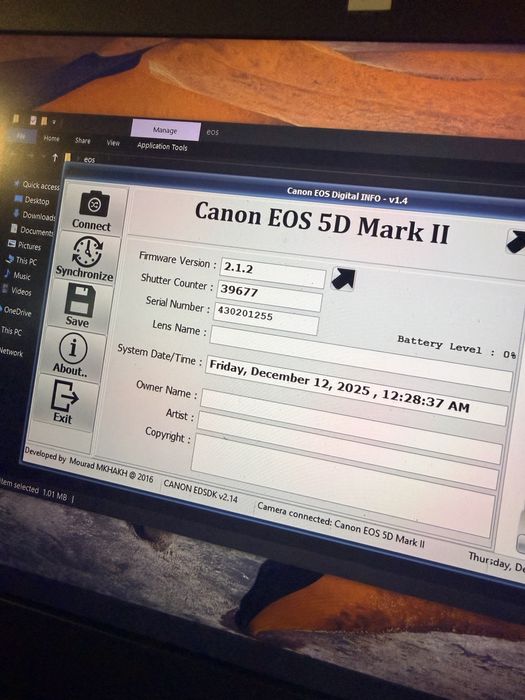
Task: Click the Up arrow in Explorer address bar
Action: 55,157
